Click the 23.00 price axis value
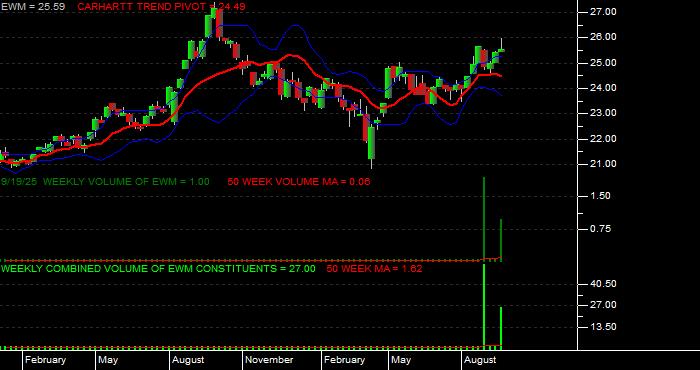This screenshot has width=700, height=370. click(604, 113)
